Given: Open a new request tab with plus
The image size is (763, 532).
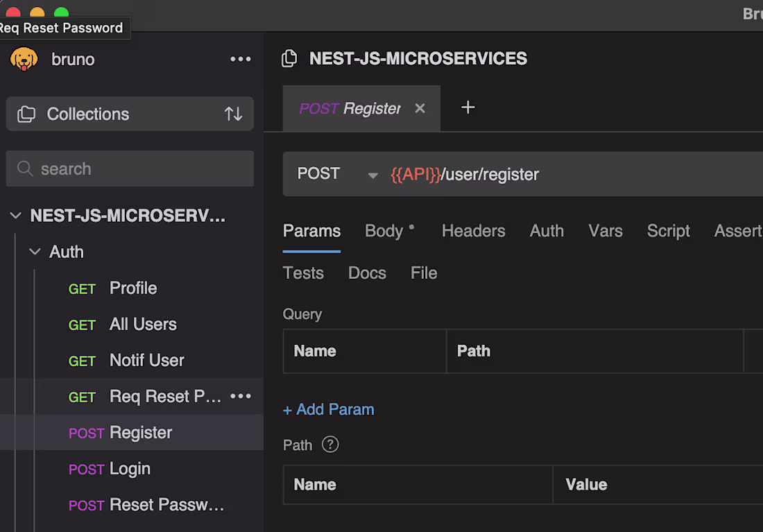Looking at the screenshot, I should pyautogui.click(x=468, y=108).
